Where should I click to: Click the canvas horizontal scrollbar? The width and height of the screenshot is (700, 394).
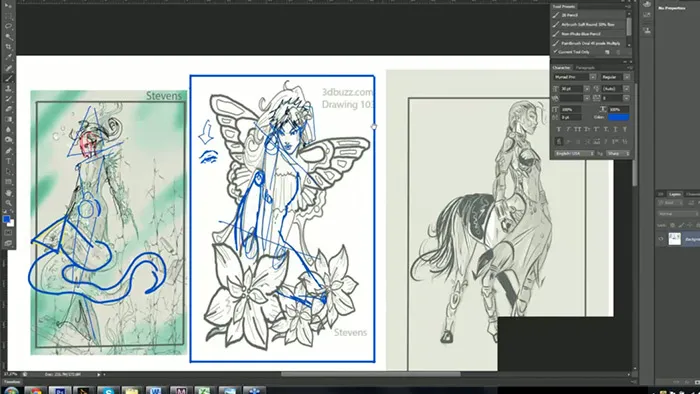pyautogui.click(x=371, y=374)
